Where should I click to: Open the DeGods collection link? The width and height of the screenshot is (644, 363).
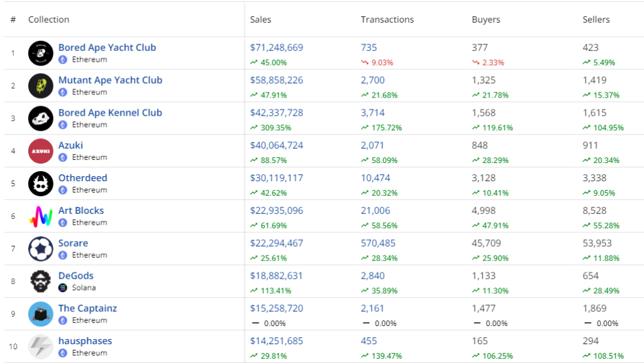(75, 276)
